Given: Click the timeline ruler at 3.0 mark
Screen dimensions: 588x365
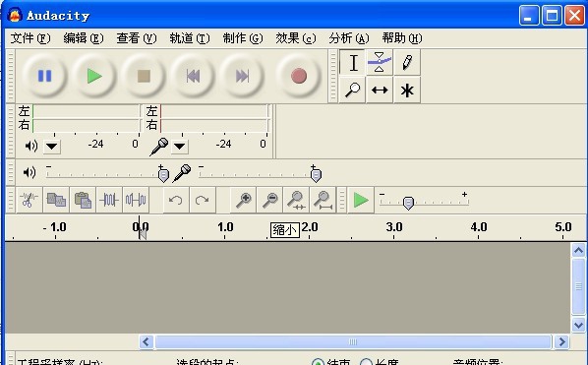Looking at the screenshot, I should [x=394, y=227].
